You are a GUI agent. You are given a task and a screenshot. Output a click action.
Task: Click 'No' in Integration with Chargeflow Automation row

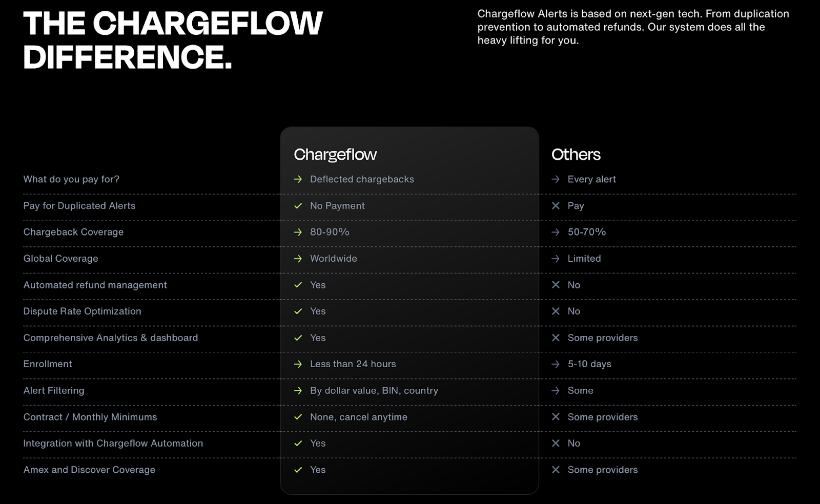pos(574,444)
